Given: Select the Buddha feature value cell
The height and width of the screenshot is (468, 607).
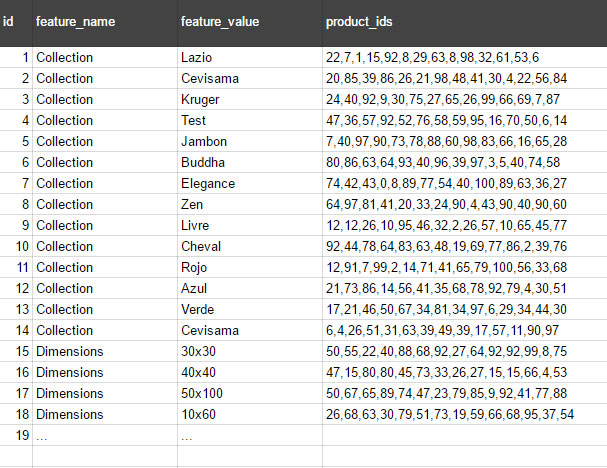Looking at the screenshot, I should (250, 162).
